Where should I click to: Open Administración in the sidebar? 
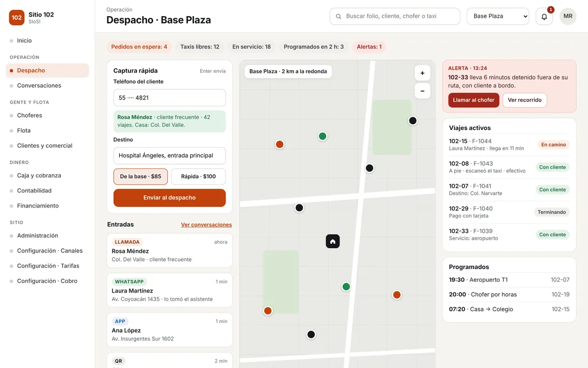click(x=47, y=235)
